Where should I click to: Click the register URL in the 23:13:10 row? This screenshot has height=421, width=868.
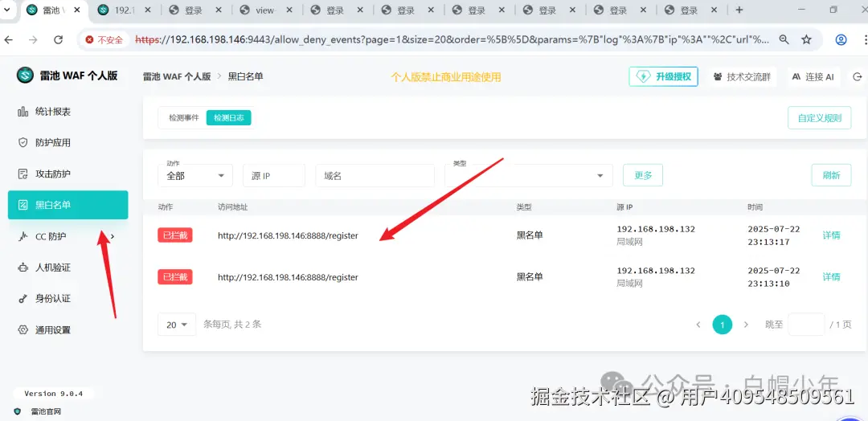(x=288, y=277)
